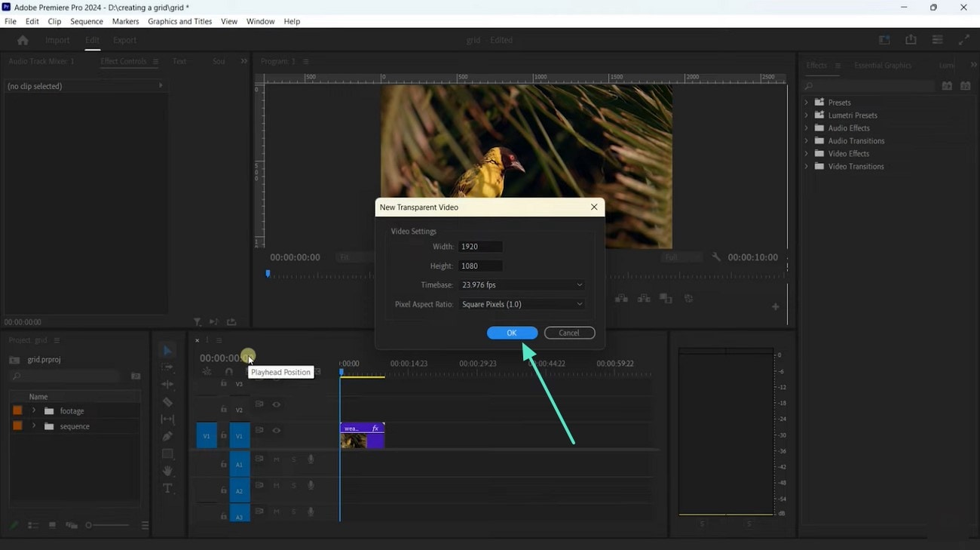
Task: Pick the Hand tool
Action: point(167,471)
